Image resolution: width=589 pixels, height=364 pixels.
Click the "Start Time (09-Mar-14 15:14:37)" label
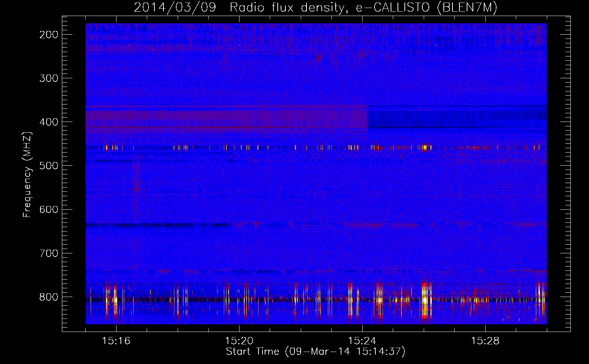[316, 352]
